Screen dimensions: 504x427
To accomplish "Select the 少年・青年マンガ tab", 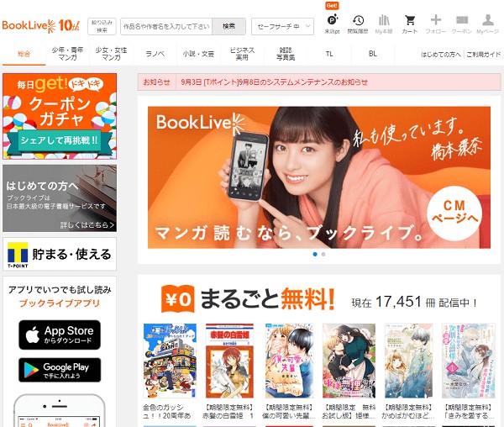I will click(67, 54).
